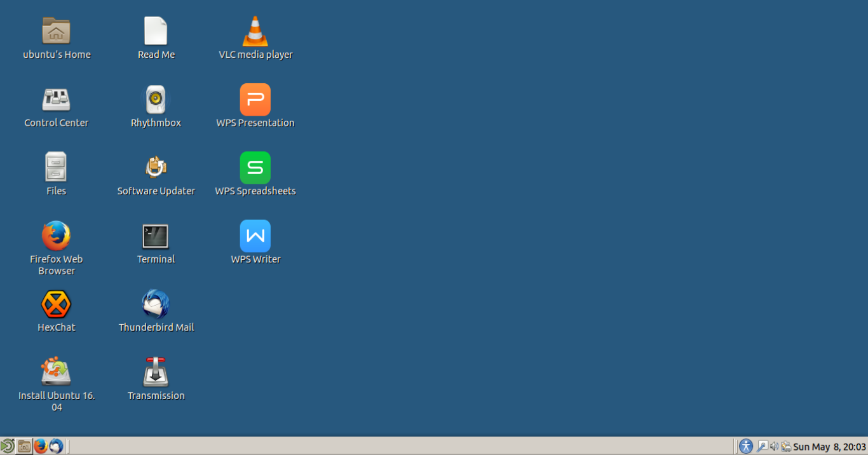Launch Transmission torrent client icon
The width and height of the screenshot is (868, 455).
[x=156, y=372]
